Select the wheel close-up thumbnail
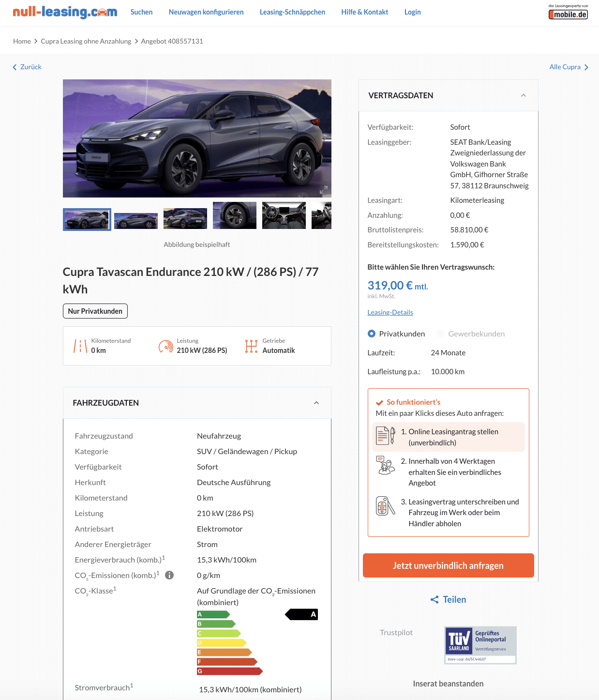 click(x=235, y=215)
